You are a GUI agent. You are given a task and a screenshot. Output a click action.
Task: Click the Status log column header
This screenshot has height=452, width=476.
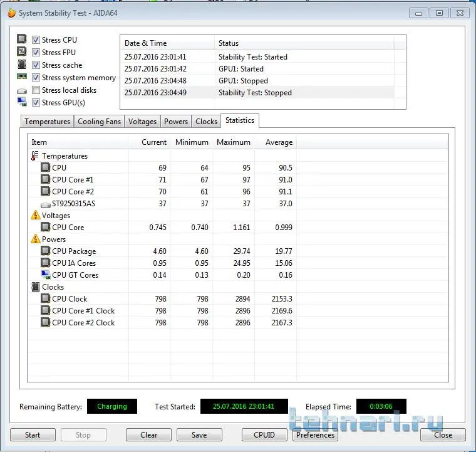304,43
